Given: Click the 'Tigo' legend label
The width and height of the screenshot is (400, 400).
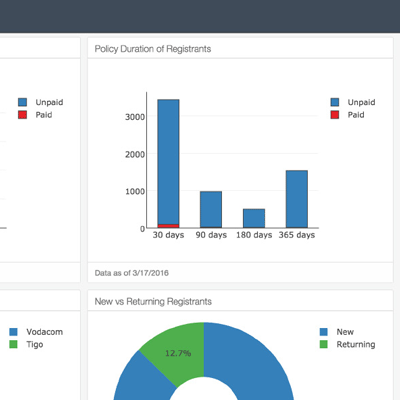Looking at the screenshot, I should point(35,345).
